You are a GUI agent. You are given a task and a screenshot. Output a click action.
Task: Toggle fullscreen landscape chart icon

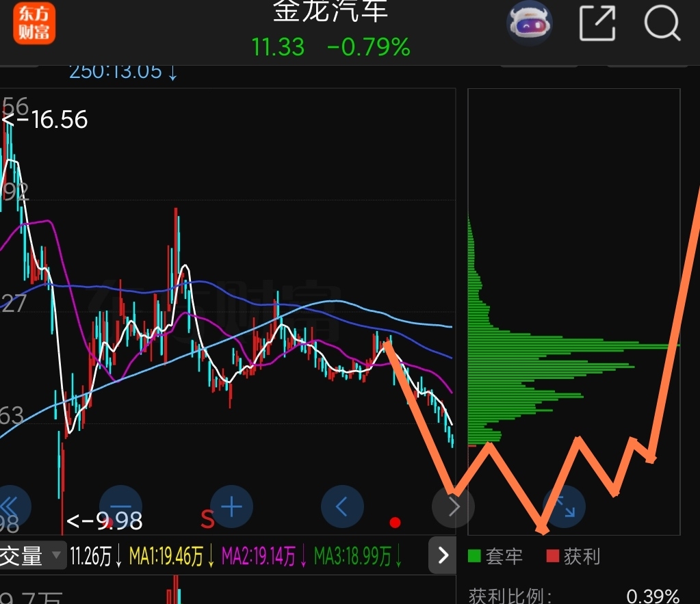coord(564,507)
